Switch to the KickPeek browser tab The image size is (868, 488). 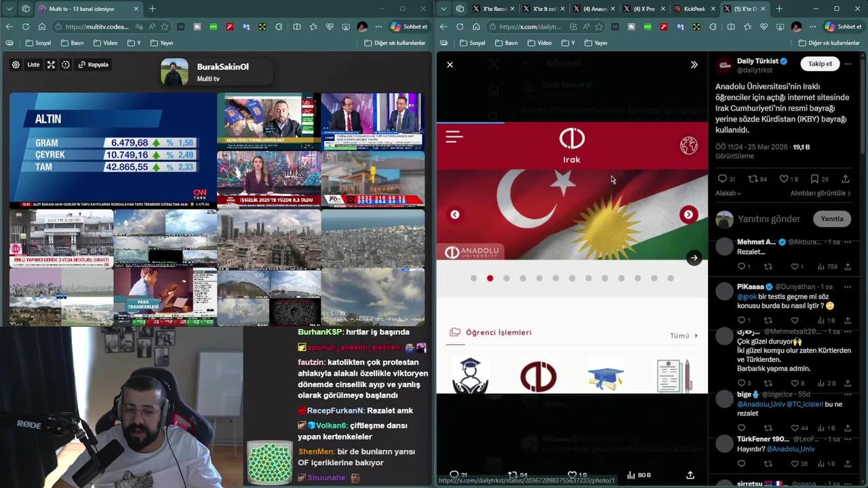pos(693,9)
